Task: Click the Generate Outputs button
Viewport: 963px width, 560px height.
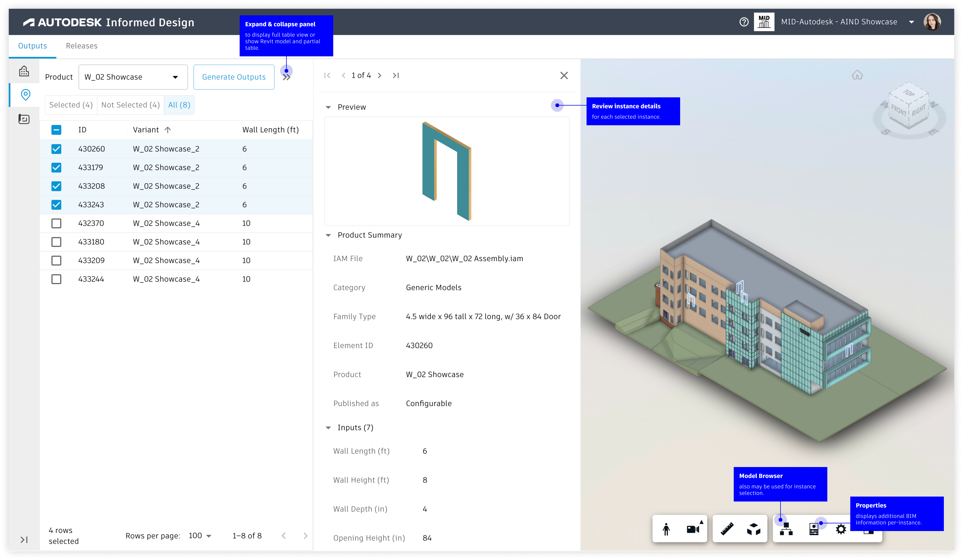Action: [x=233, y=77]
